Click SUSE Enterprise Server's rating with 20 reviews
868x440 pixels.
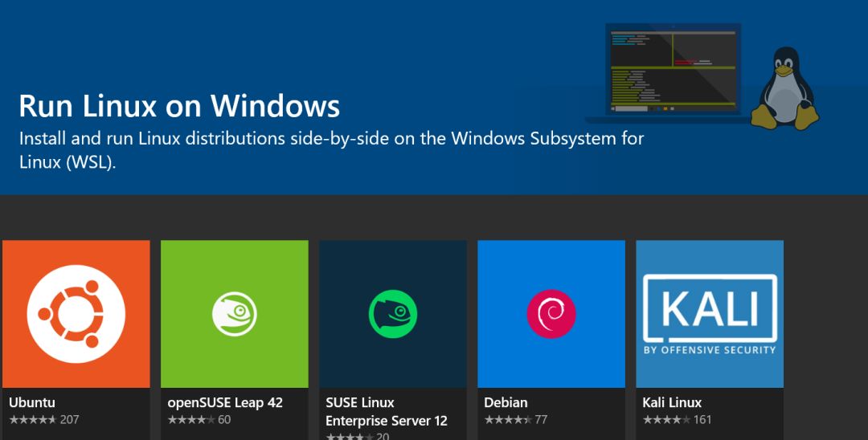[357, 437]
